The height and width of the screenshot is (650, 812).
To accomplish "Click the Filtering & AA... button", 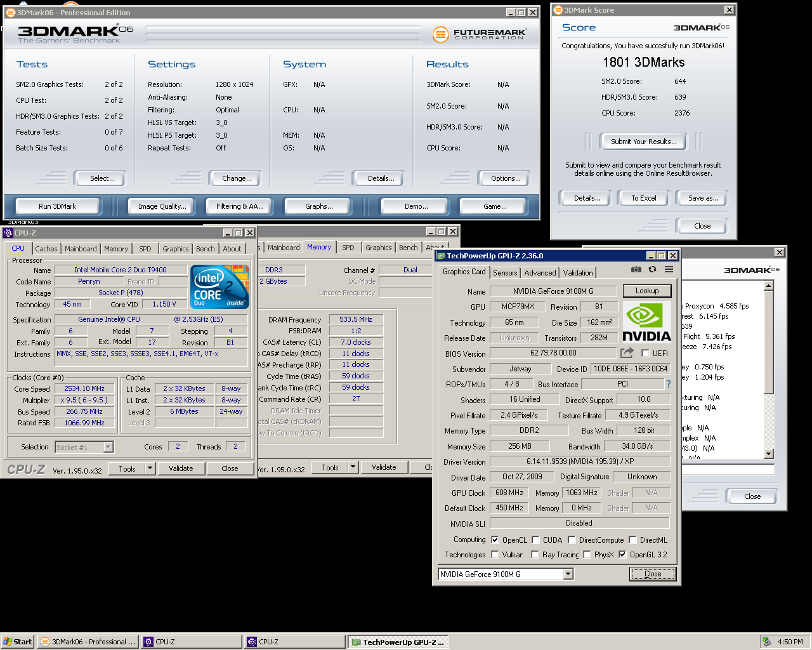I will (239, 206).
